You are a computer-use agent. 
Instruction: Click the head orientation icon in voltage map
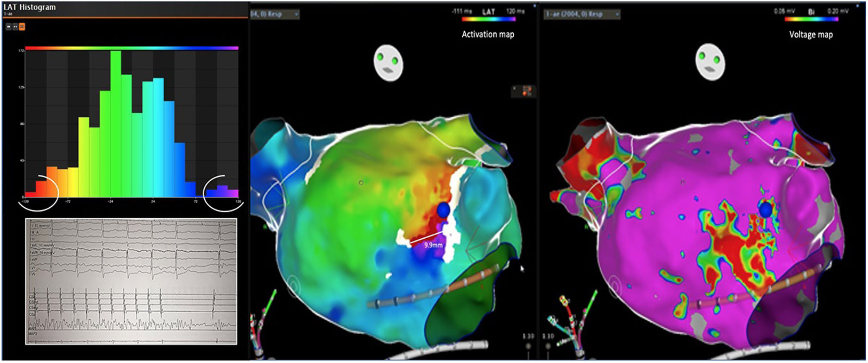tap(710, 63)
